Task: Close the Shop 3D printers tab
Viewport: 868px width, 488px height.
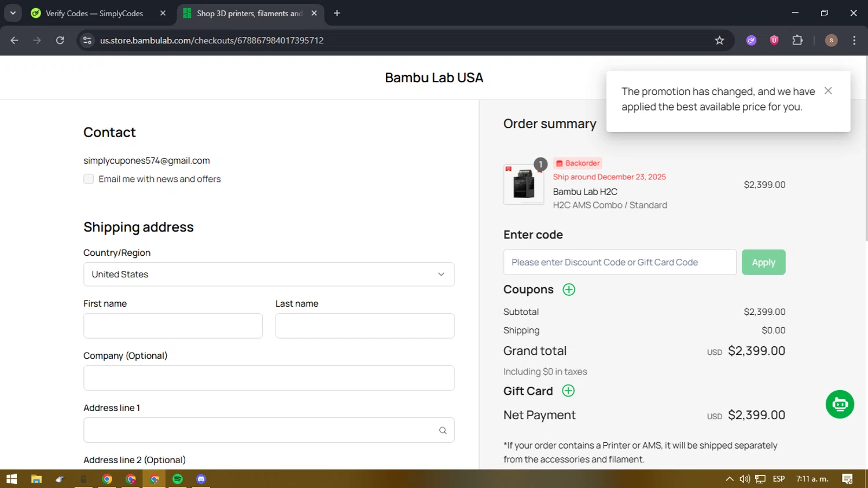Action: click(314, 13)
